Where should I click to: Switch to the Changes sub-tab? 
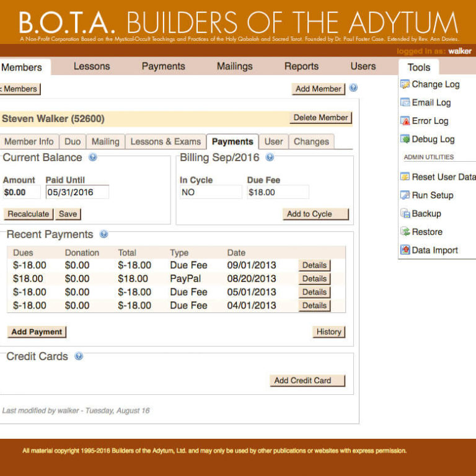tap(312, 141)
